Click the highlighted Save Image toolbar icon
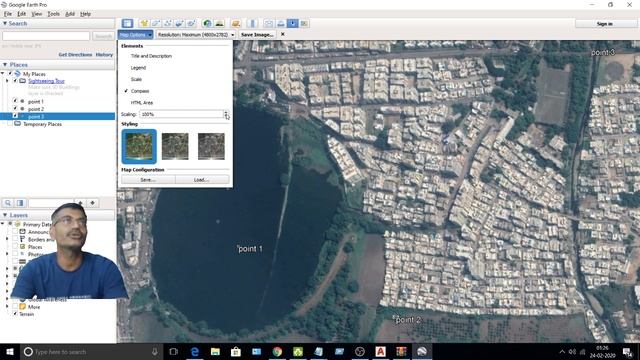The image size is (640, 360). (292, 23)
